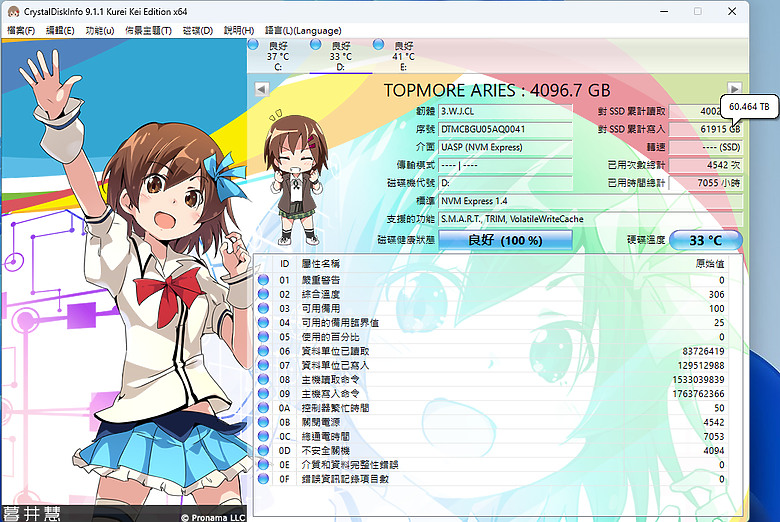The image size is (780, 522).
Task: Click the status icon of attribute 0E
Action: click(263, 464)
